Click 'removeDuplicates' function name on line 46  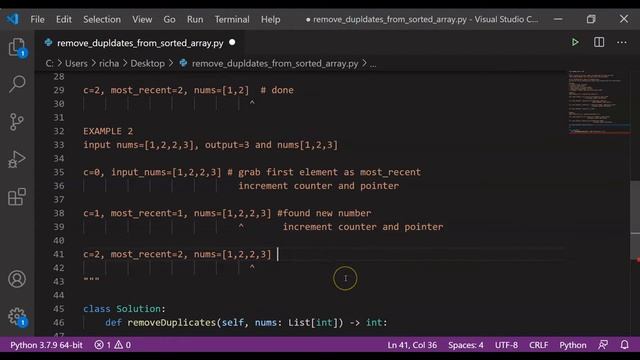point(171,322)
